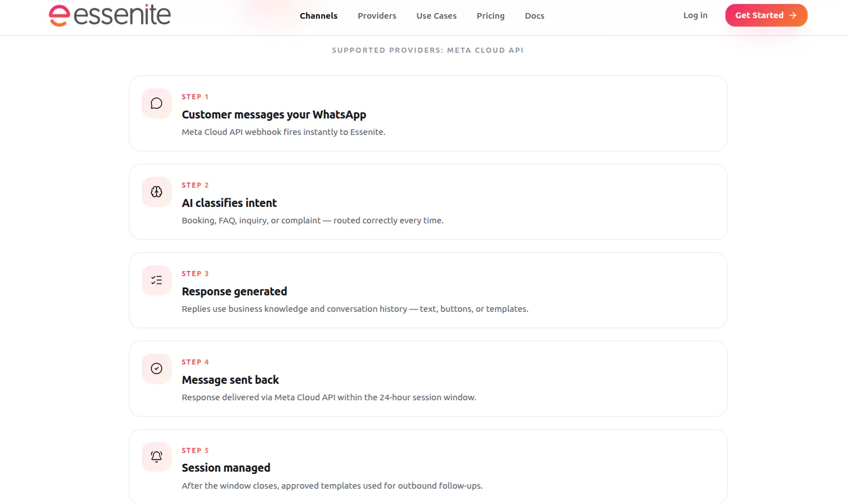The width and height of the screenshot is (849, 504).
Task: Click the 'STEP 3' label
Action: (x=195, y=274)
